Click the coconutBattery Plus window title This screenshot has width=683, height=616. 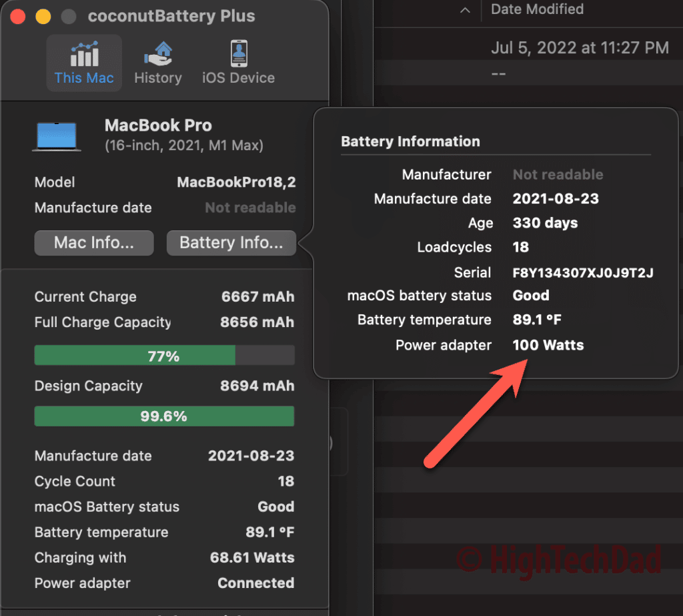pos(171,16)
